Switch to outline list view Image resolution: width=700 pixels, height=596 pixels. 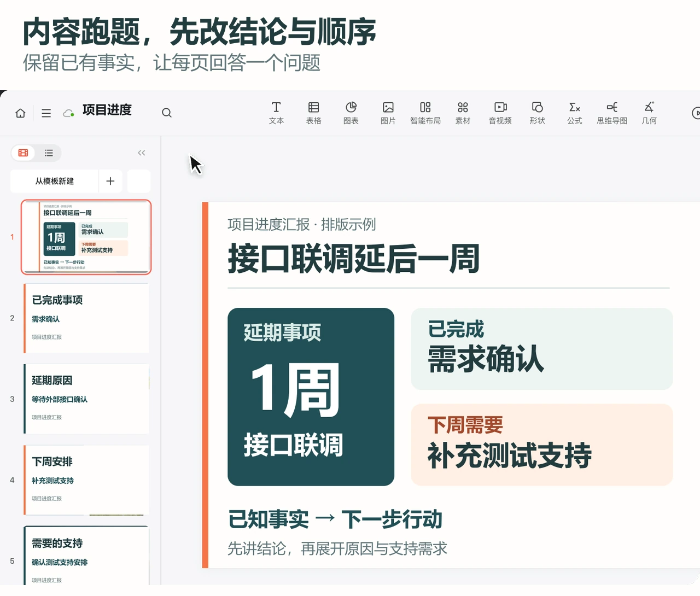click(x=49, y=153)
